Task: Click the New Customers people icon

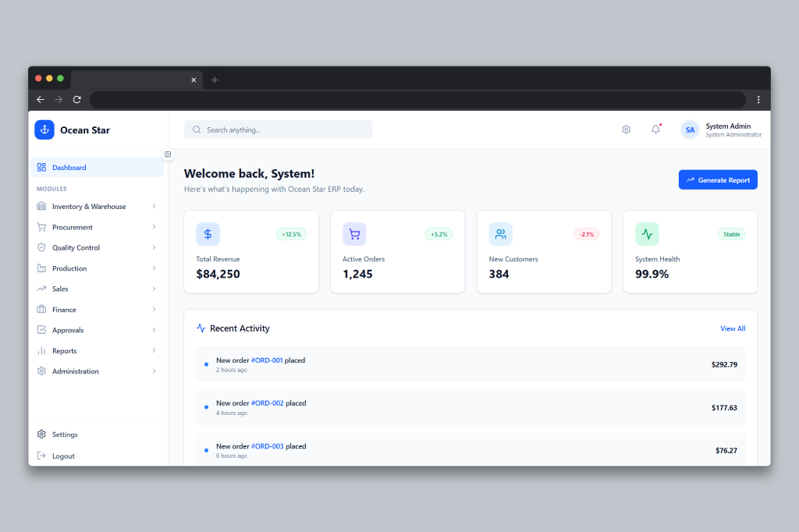Action: pos(500,234)
